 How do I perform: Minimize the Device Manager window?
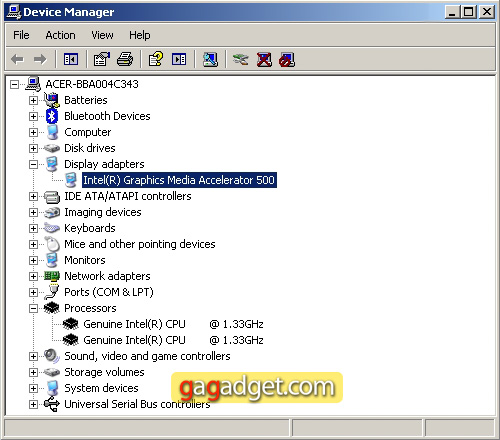(452, 12)
